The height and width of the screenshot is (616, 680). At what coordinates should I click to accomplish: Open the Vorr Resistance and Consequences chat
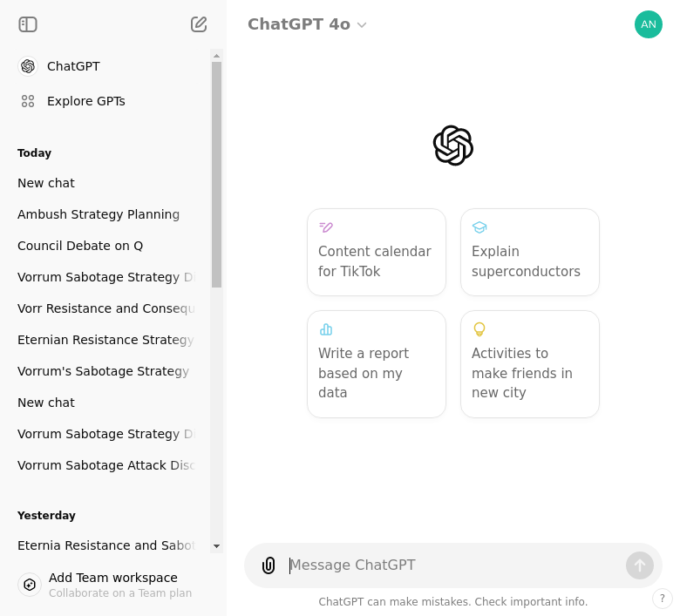click(x=106, y=308)
